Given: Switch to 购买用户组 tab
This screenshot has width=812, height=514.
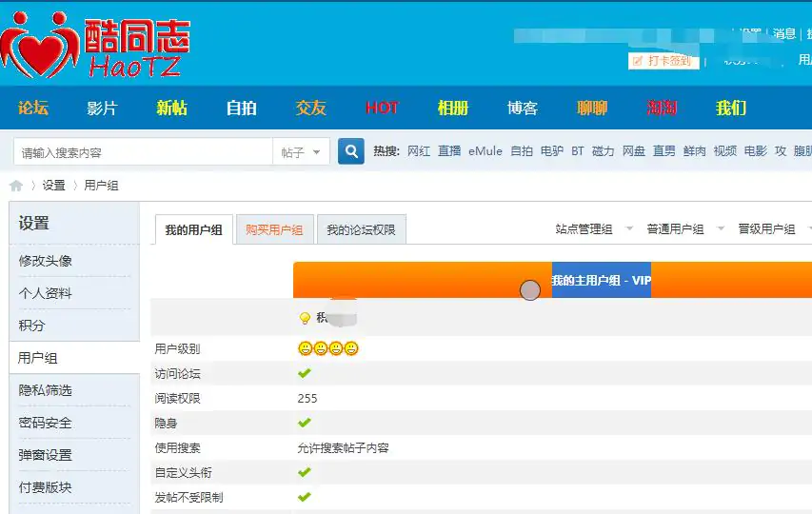Looking at the screenshot, I should click(x=274, y=229).
